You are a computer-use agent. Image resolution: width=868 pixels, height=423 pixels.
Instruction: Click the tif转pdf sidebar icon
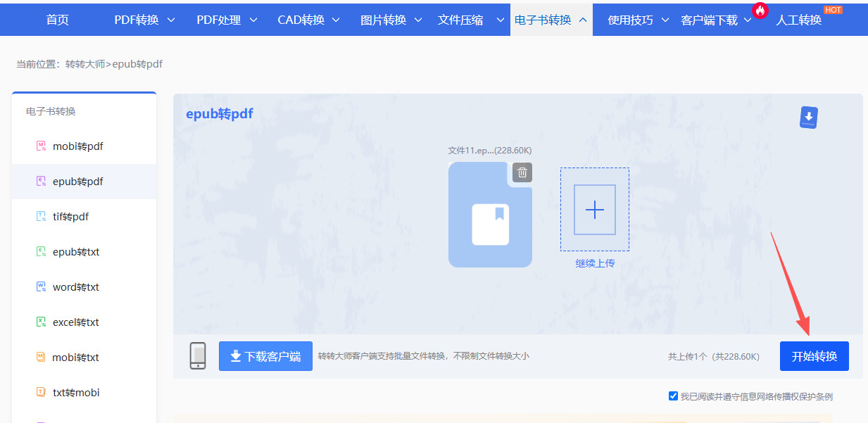[x=41, y=217]
